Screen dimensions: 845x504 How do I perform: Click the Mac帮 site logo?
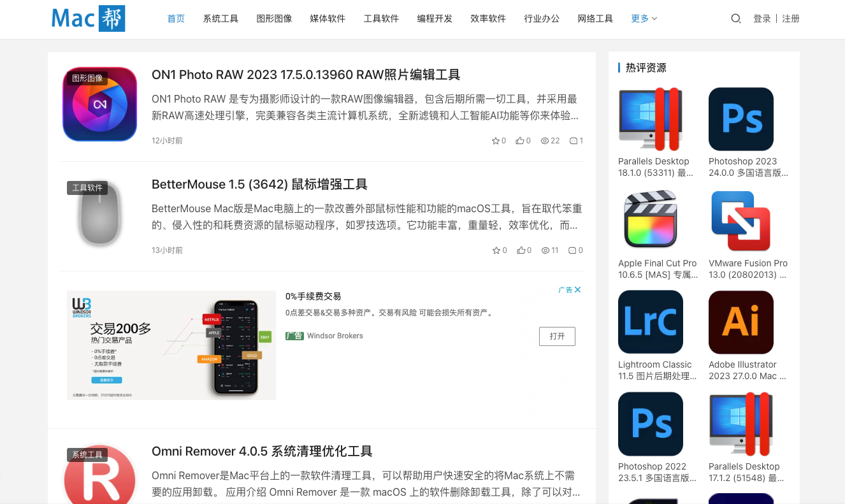click(89, 18)
